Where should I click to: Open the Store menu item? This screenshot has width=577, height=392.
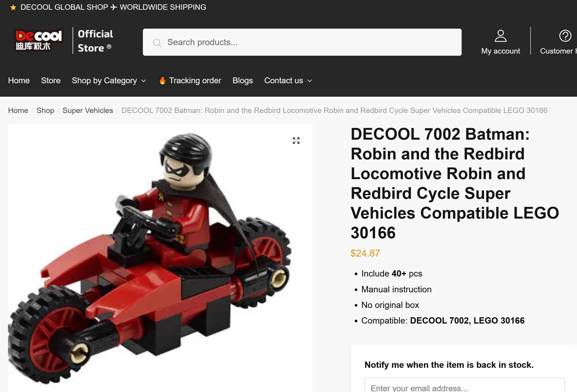51,80
